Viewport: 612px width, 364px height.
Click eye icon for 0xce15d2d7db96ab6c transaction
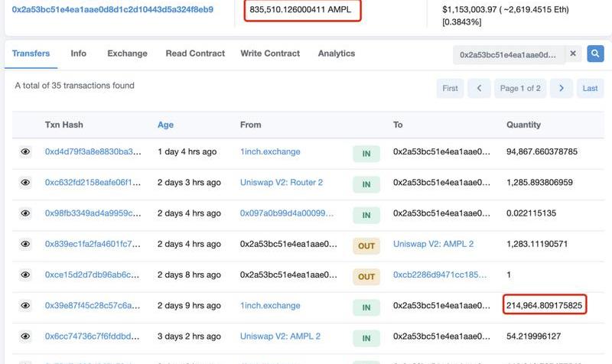(25, 275)
